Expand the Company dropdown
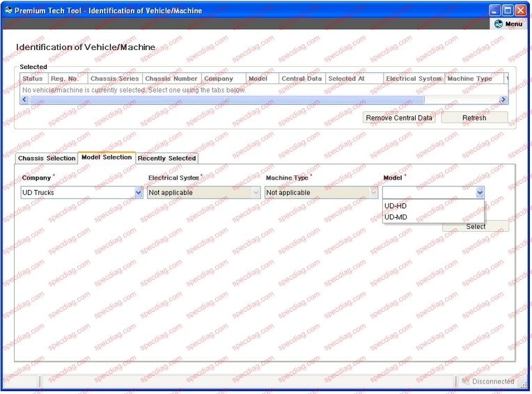The image size is (532, 394). 138,193
